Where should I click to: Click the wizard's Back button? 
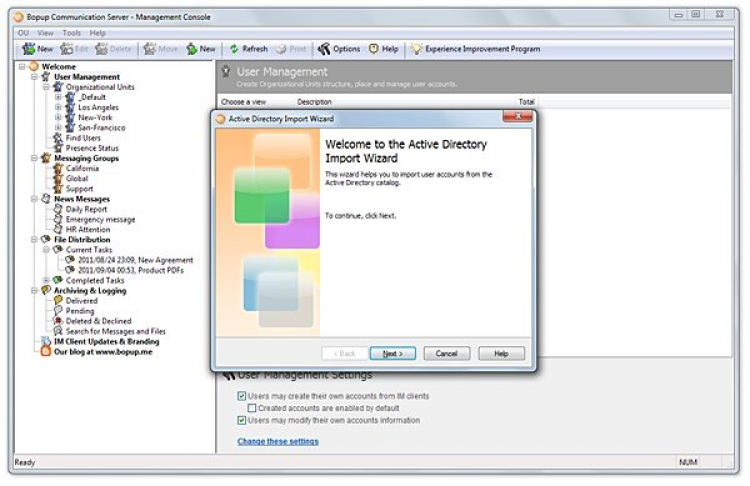tap(345, 353)
